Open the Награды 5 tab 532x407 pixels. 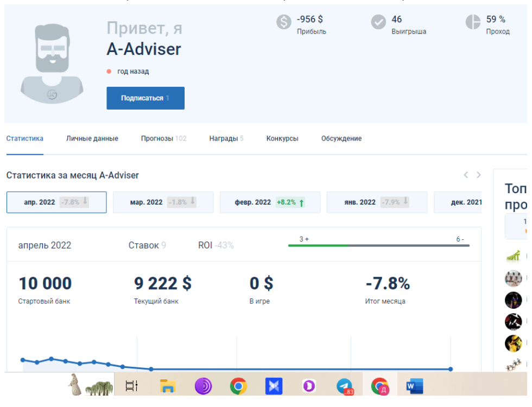point(226,138)
